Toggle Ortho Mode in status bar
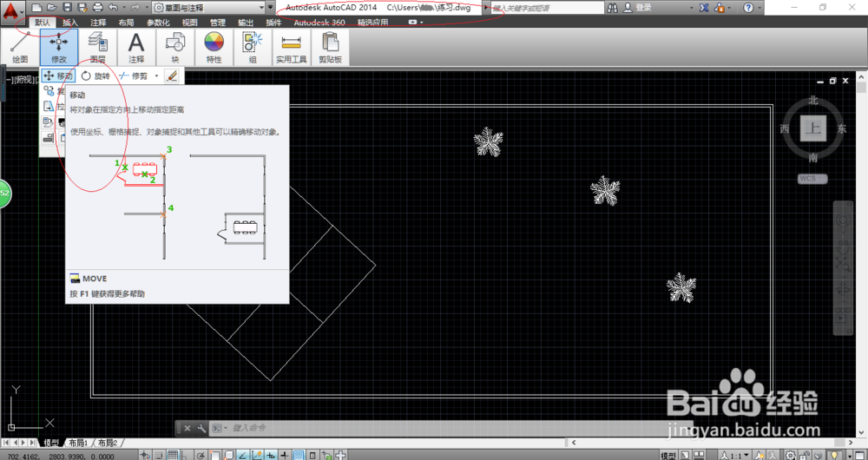Viewport: 868px width, 460px height. pos(187,455)
